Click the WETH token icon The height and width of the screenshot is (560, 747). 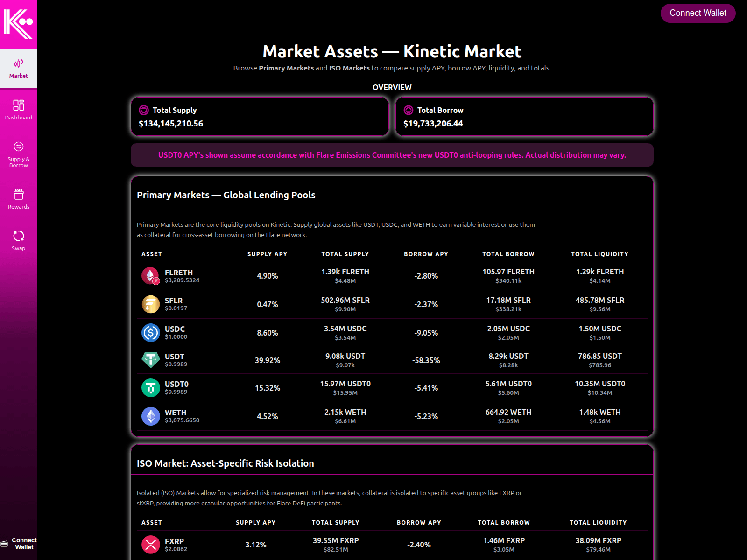coord(151,416)
